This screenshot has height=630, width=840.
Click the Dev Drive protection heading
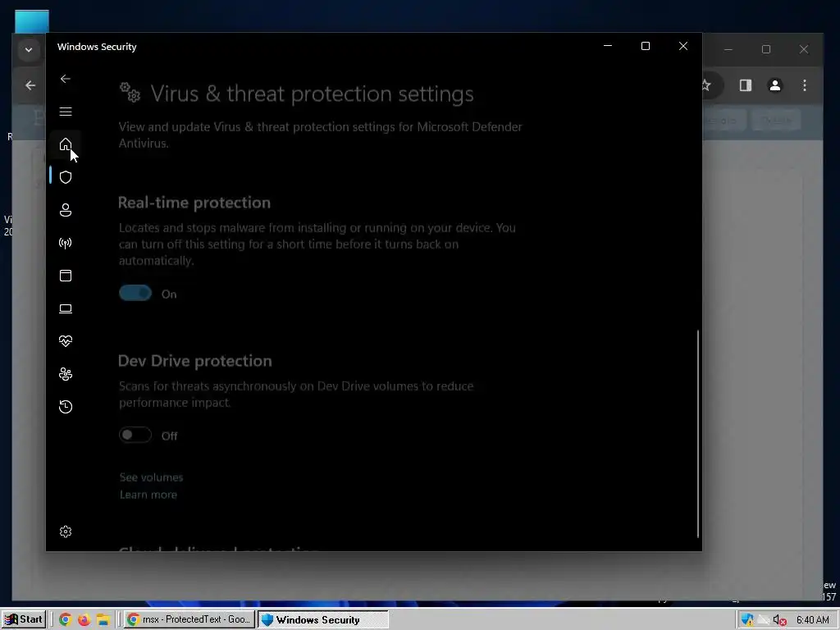click(x=195, y=361)
